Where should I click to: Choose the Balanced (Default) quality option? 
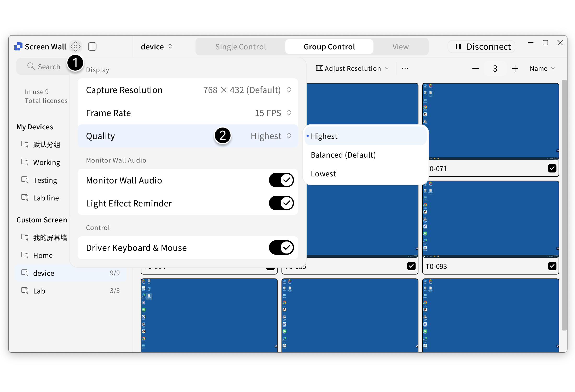coord(343,155)
